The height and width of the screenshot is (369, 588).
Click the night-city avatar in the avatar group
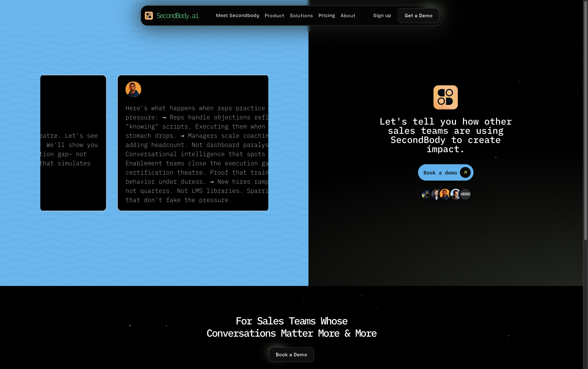click(x=427, y=194)
